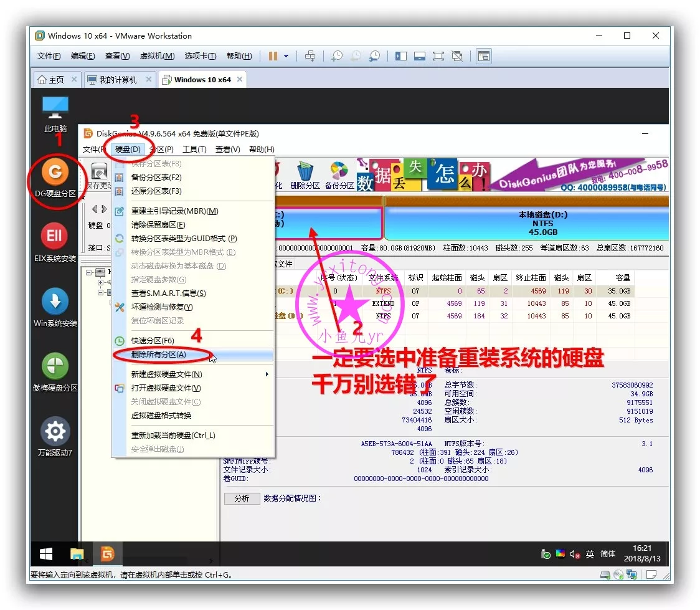The height and width of the screenshot is (610, 700).
Task: Click the 保存更改 toolbar button
Action: click(x=99, y=176)
